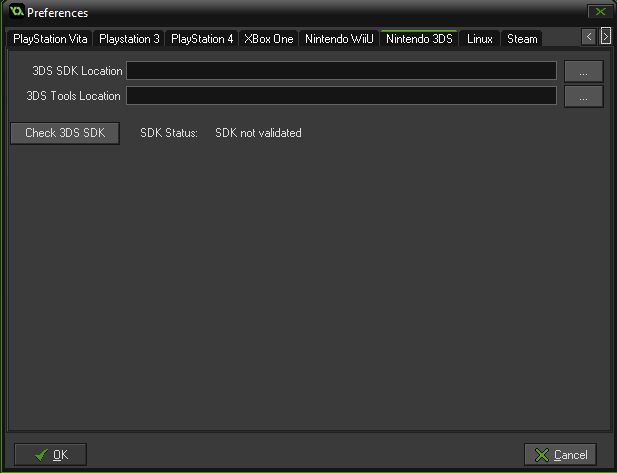Click the 'SDK not validated' status text
Viewport: 617px width, 473px height.
click(x=258, y=133)
